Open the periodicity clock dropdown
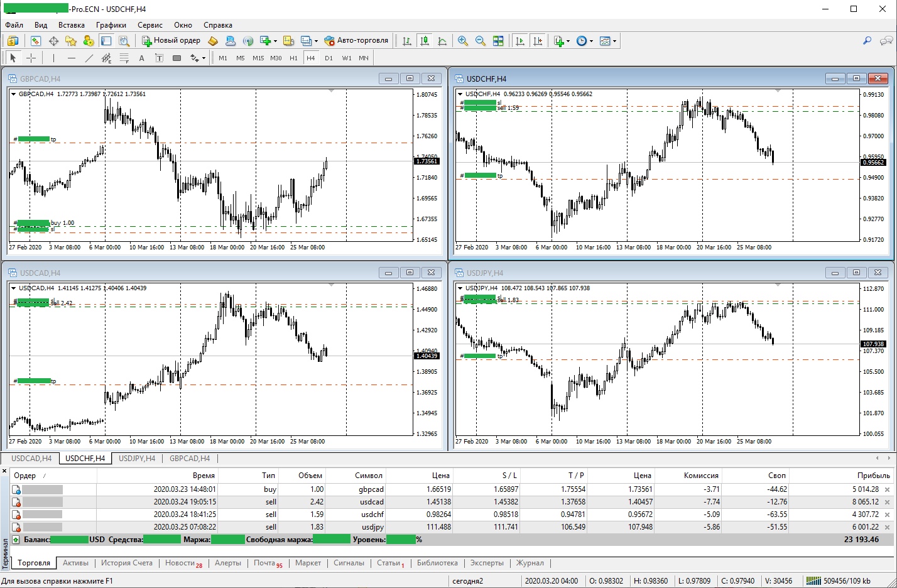 point(584,41)
